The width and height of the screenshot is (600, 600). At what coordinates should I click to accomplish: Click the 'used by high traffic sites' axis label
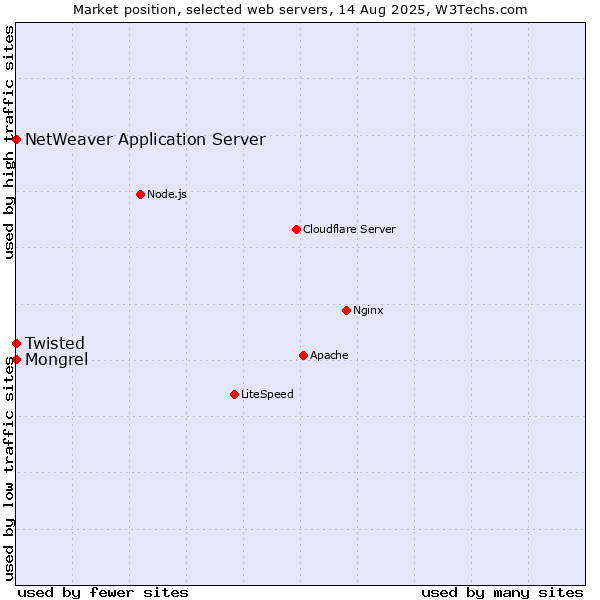[x=8, y=142]
